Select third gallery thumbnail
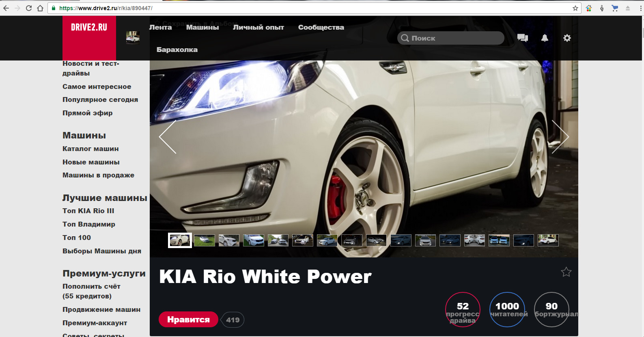This screenshot has height=337, width=644. click(229, 240)
